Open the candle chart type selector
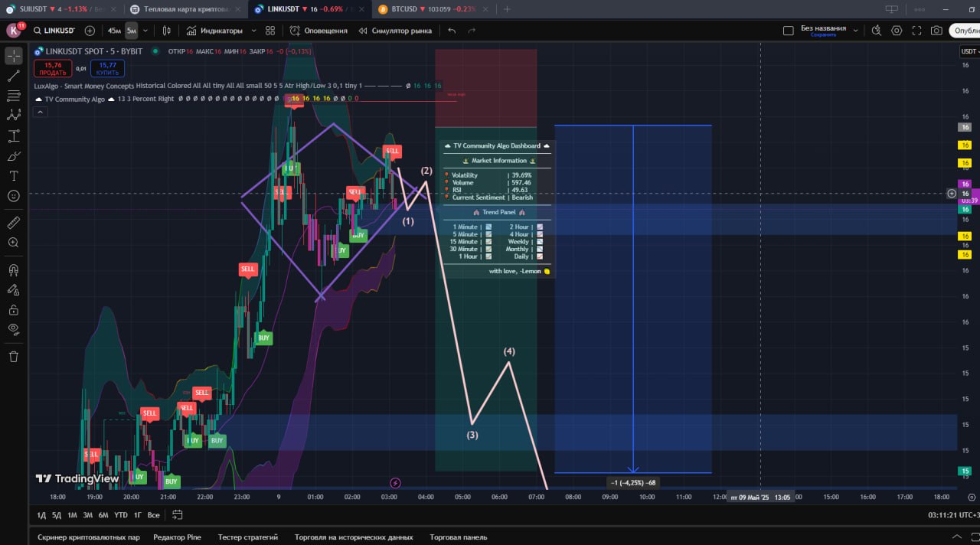The image size is (980, 545). point(165,31)
